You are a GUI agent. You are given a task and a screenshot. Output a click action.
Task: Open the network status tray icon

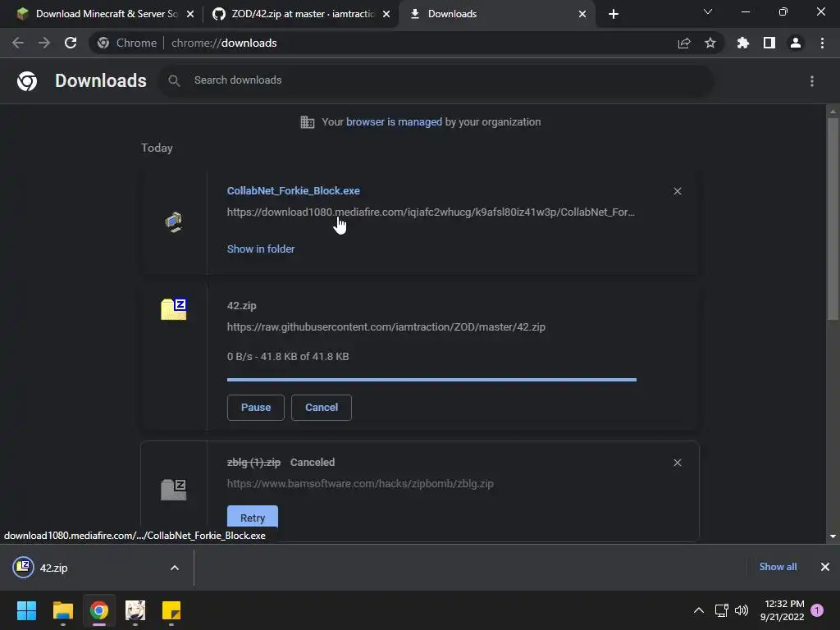coord(721,610)
